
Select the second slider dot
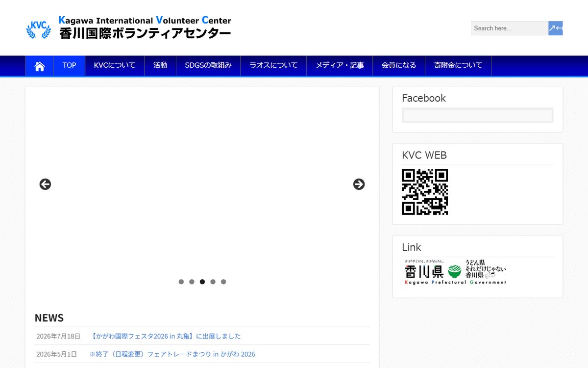(192, 282)
